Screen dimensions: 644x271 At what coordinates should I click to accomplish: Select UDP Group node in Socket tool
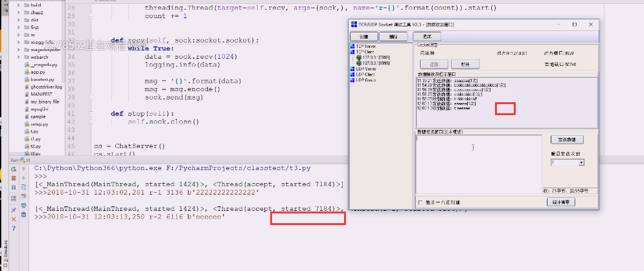coord(363,80)
